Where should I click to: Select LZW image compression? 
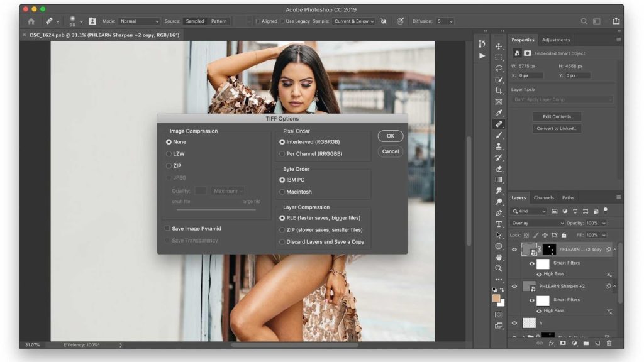coord(169,154)
